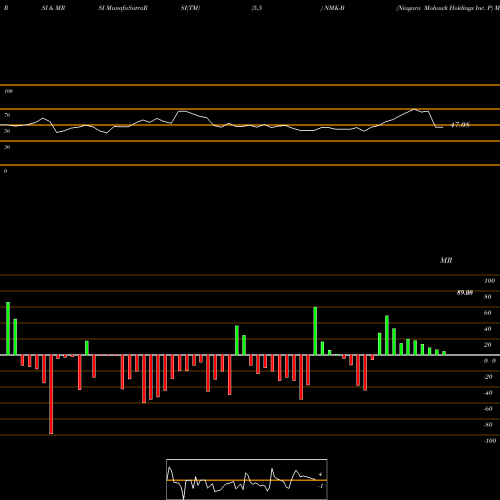This screenshot has width=500, height=500.
Task: Click the 'NMK-B' ticker symbol
Action: (334, 8)
